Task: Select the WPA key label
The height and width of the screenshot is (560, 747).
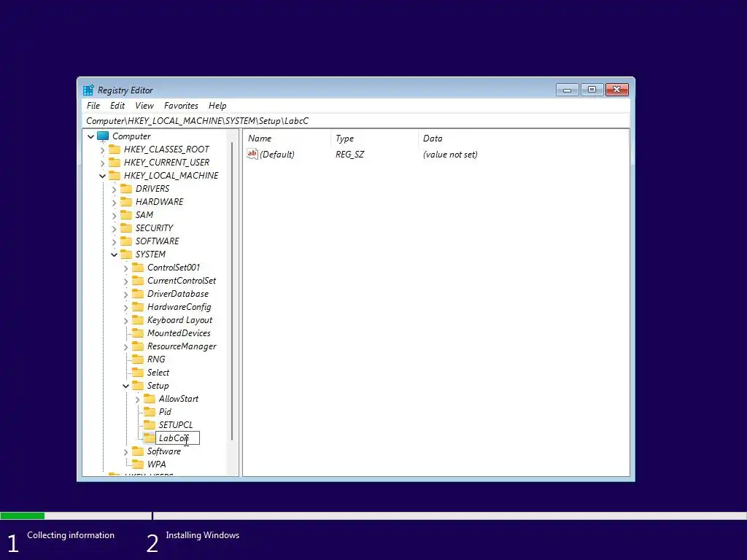Action: 156,464
